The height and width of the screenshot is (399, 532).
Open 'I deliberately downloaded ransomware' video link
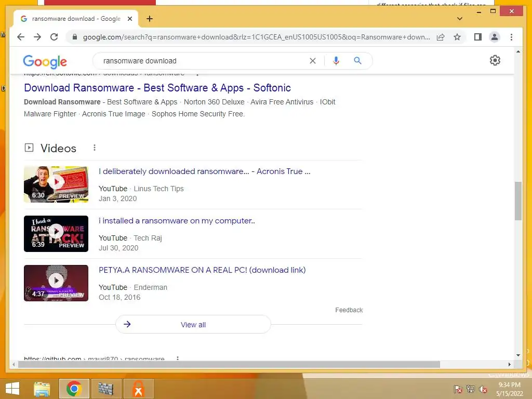(204, 171)
